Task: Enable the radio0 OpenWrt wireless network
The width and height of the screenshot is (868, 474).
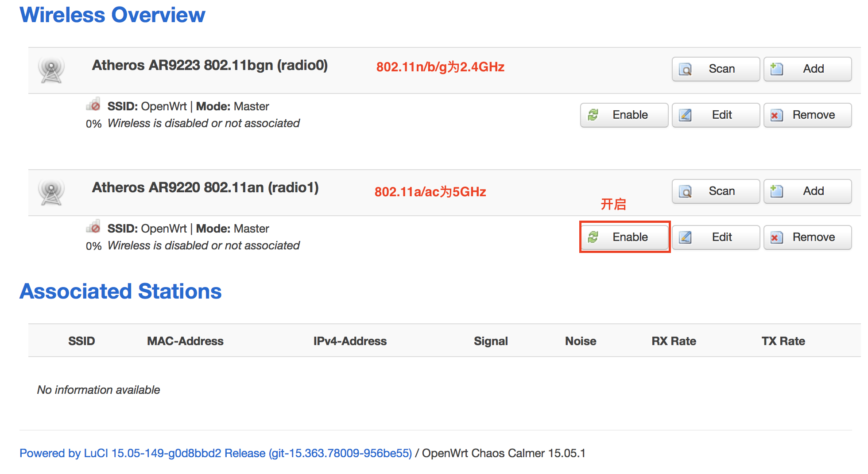Action: (624, 115)
